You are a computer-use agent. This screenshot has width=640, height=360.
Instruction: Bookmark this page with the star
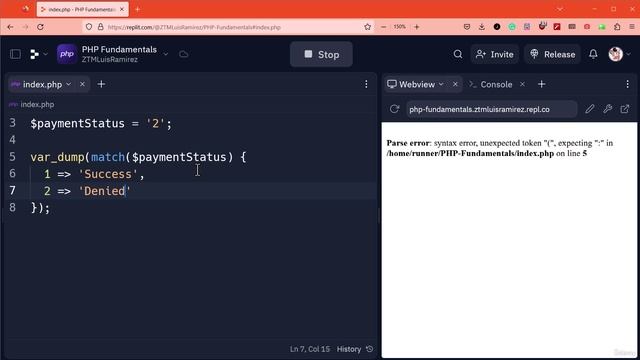pos(367,27)
